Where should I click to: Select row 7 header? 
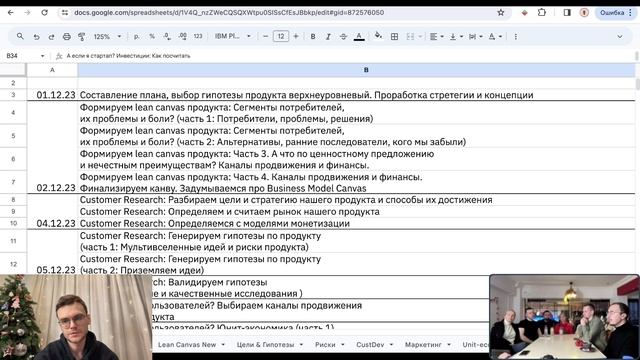point(13,182)
